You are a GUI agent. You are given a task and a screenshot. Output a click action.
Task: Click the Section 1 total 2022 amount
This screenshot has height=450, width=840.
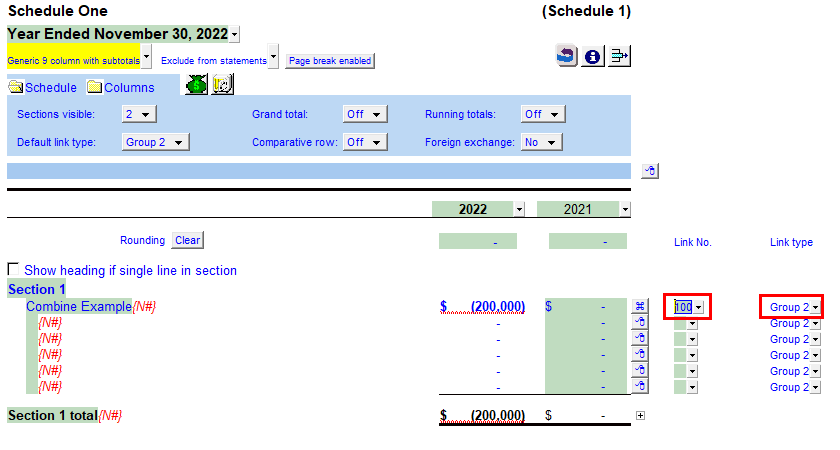(x=483, y=415)
